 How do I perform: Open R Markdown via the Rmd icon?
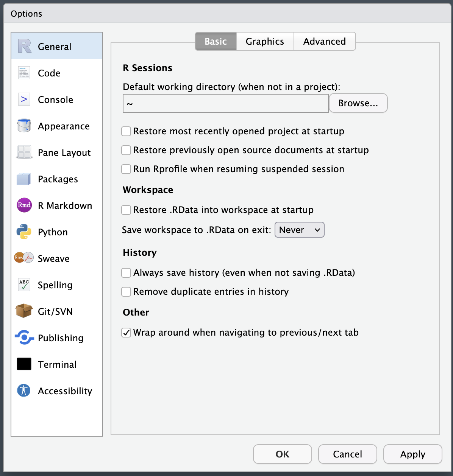coord(24,205)
